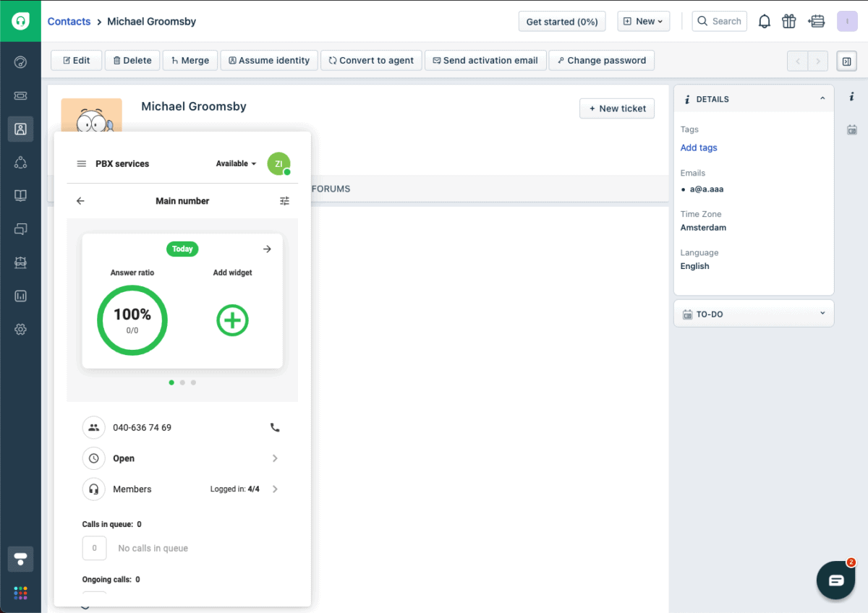Image resolution: width=868 pixels, height=613 pixels.
Task: Click the Today badge in the widget
Action: click(182, 249)
